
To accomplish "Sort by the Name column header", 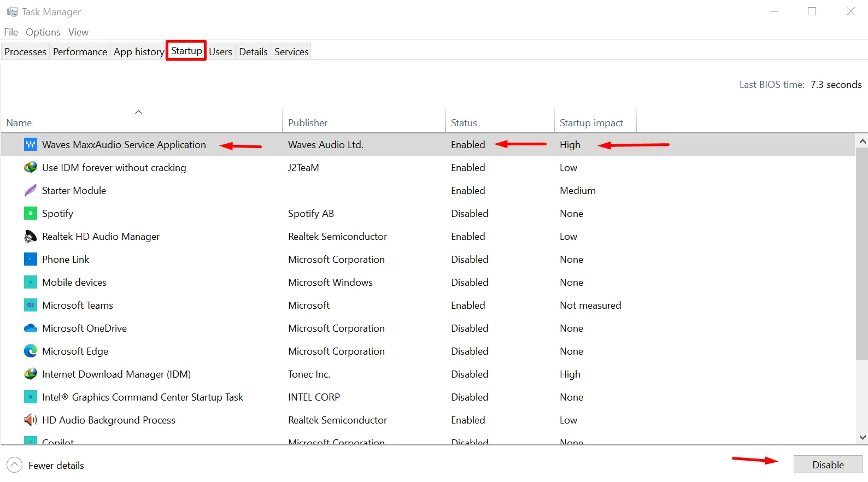I will point(19,123).
